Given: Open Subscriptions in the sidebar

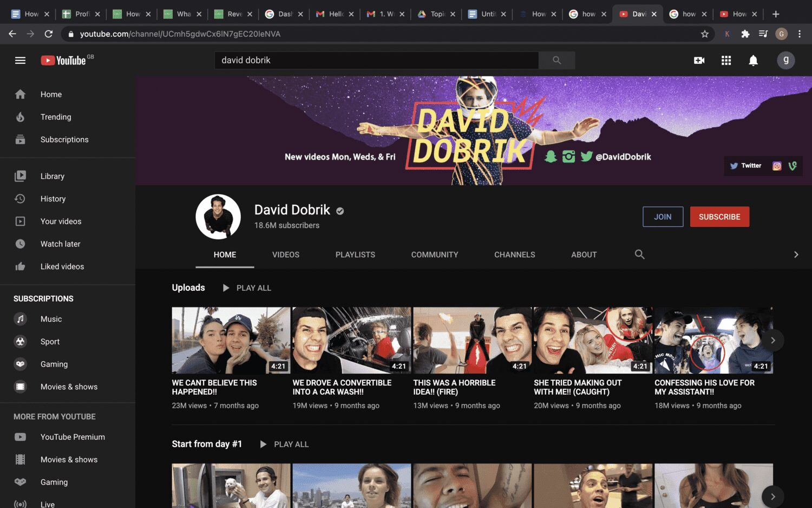Looking at the screenshot, I should (68, 140).
